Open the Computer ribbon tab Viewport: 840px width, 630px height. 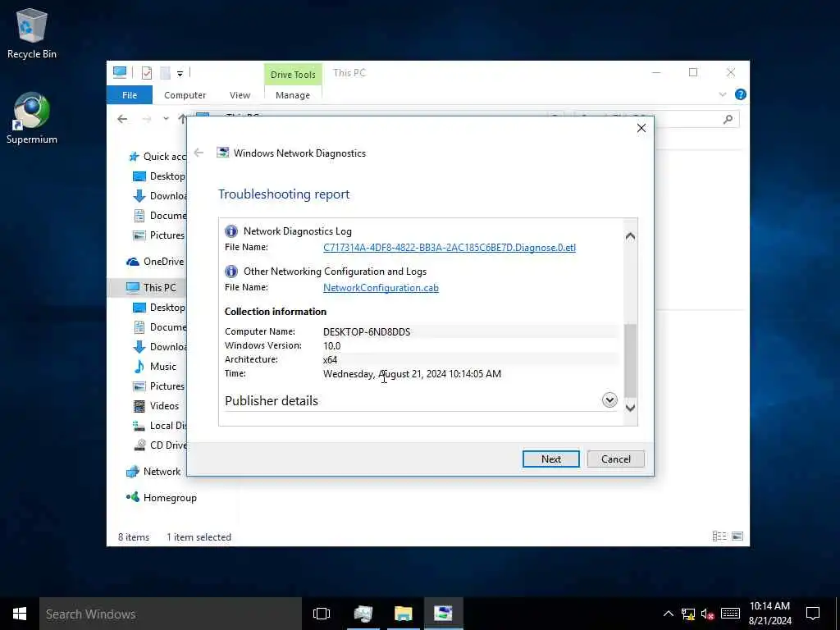[x=185, y=95]
